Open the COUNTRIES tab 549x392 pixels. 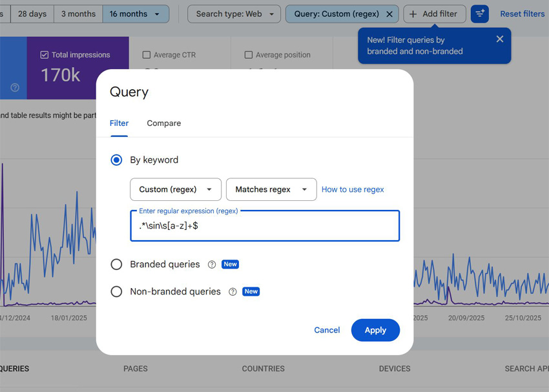(264, 369)
